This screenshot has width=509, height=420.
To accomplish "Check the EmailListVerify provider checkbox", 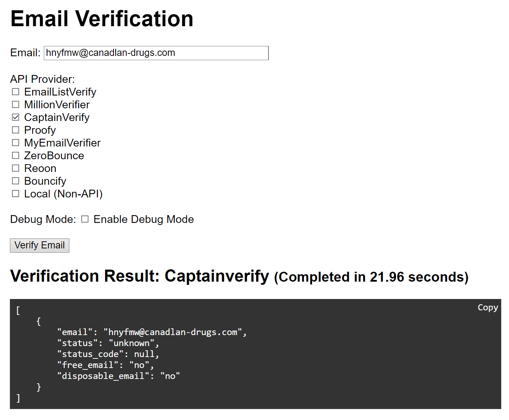I will coord(16,92).
